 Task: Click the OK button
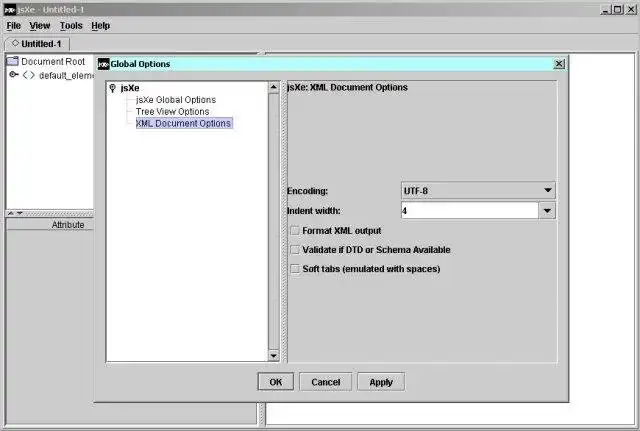(x=276, y=382)
